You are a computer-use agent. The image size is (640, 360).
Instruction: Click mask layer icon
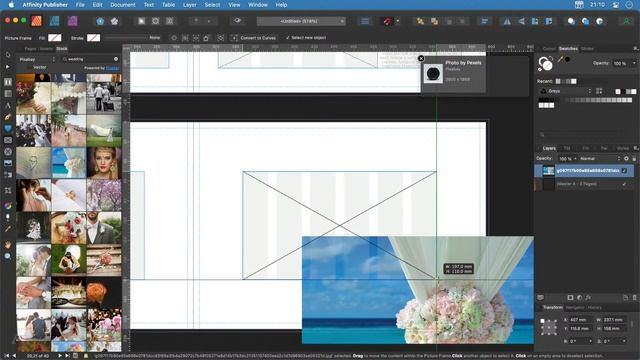570,298
